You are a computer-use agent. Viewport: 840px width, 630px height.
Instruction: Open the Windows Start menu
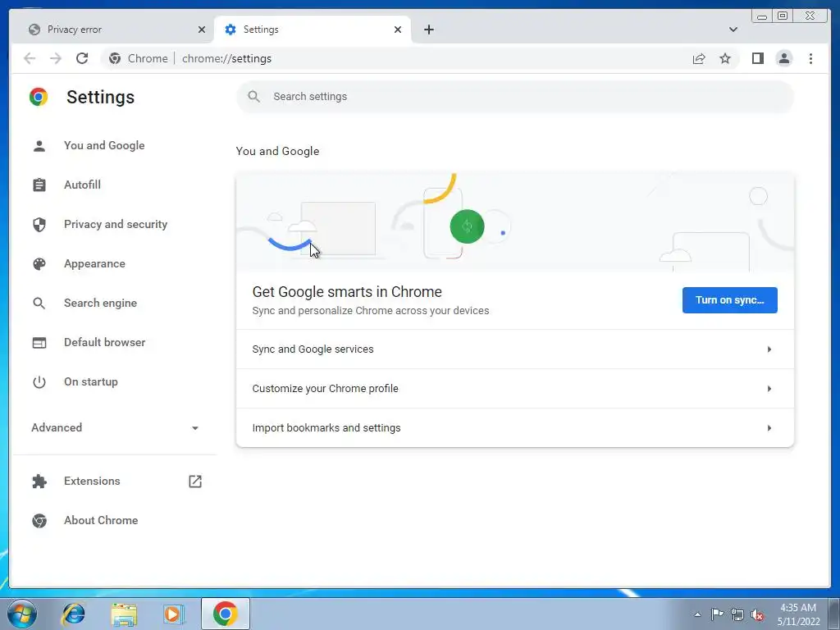tap(22, 614)
